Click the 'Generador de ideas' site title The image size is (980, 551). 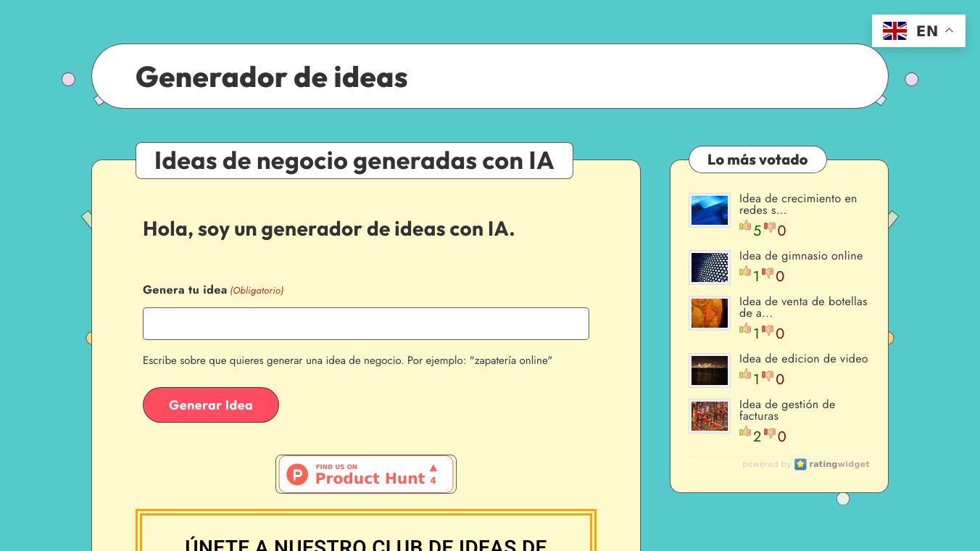pyautogui.click(x=272, y=77)
